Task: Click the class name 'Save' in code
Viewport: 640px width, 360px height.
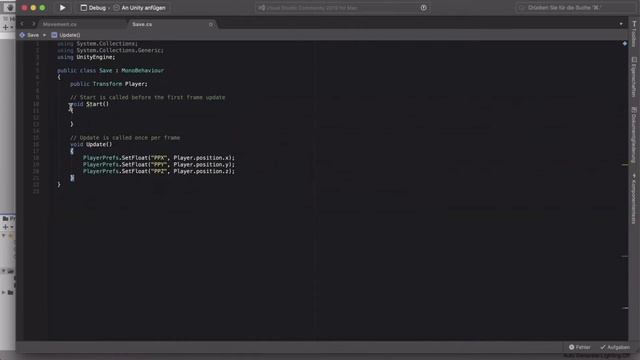Action: pos(105,70)
